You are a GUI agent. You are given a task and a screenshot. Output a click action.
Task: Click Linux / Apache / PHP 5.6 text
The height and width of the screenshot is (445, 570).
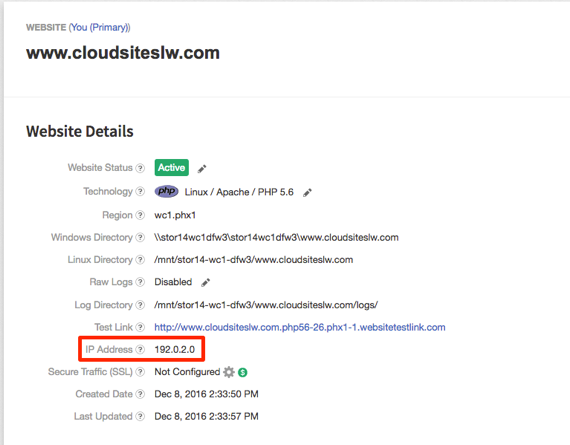(x=239, y=192)
